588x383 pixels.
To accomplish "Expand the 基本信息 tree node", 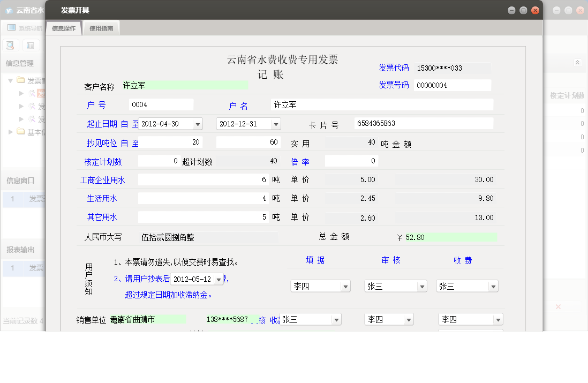I will point(10,131).
